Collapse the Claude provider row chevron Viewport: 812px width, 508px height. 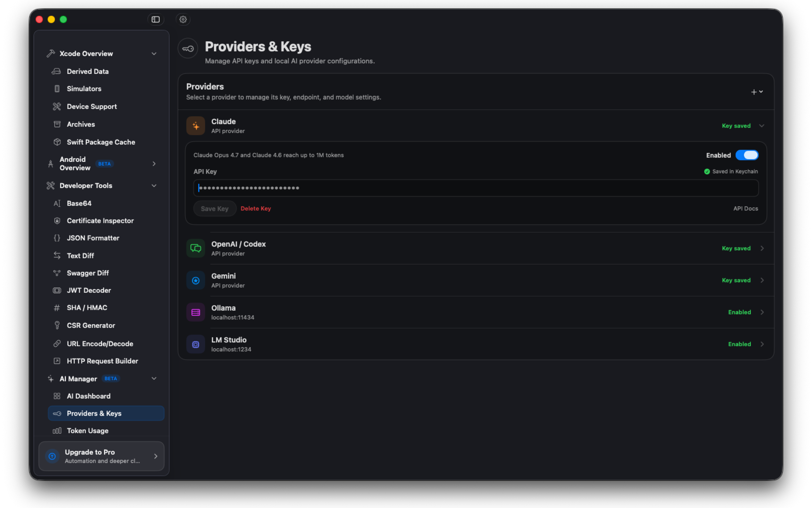point(762,126)
